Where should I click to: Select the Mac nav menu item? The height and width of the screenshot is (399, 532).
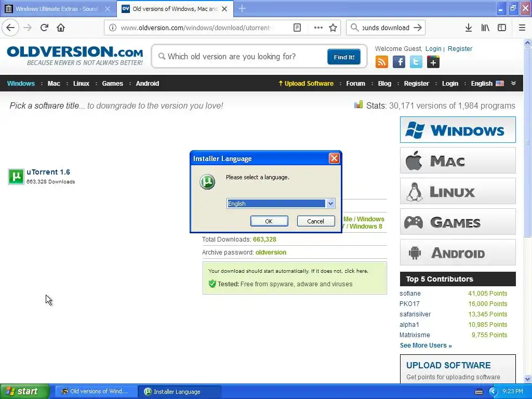[54, 84]
